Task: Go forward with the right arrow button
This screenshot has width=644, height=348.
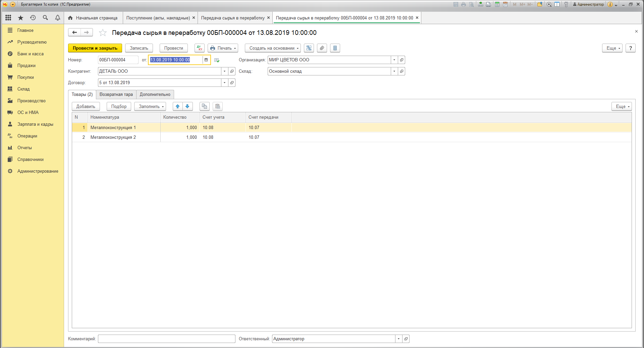Action: (x=87, y=33)
